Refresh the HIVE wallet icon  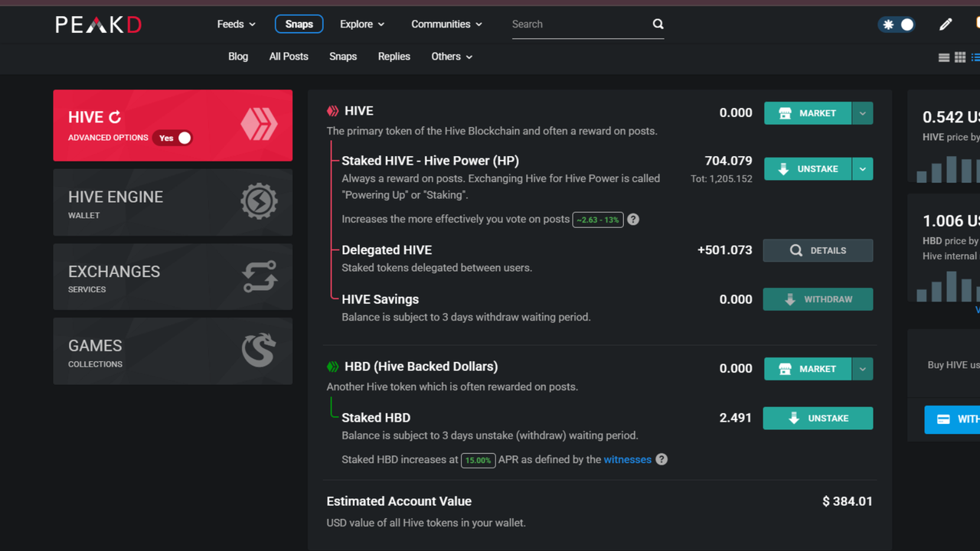(x=115, y=117)
